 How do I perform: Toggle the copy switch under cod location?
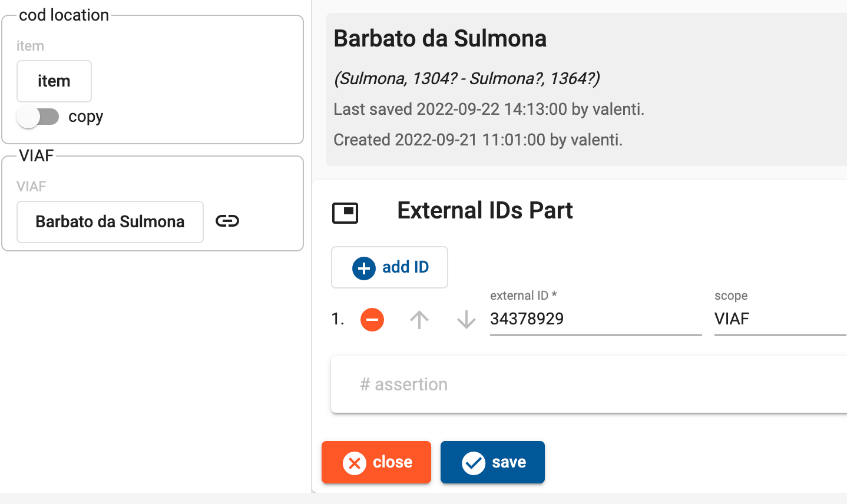point(38,117)
